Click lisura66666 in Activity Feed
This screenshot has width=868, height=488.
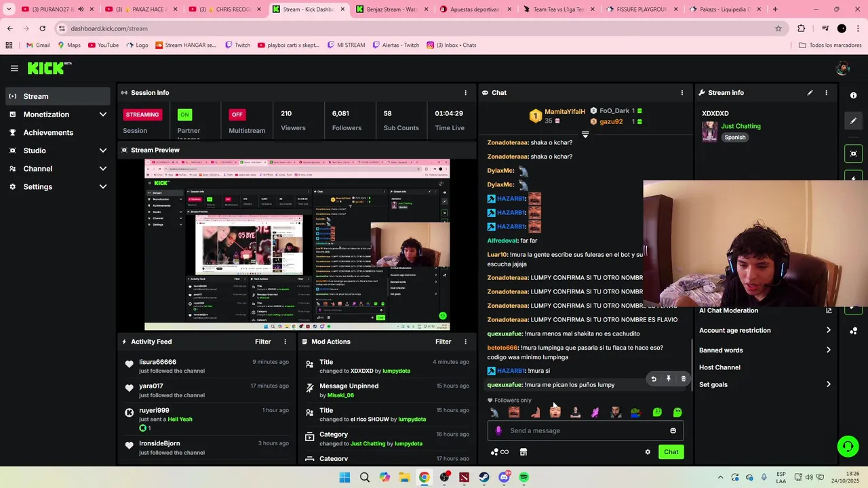tap(157, 362)
